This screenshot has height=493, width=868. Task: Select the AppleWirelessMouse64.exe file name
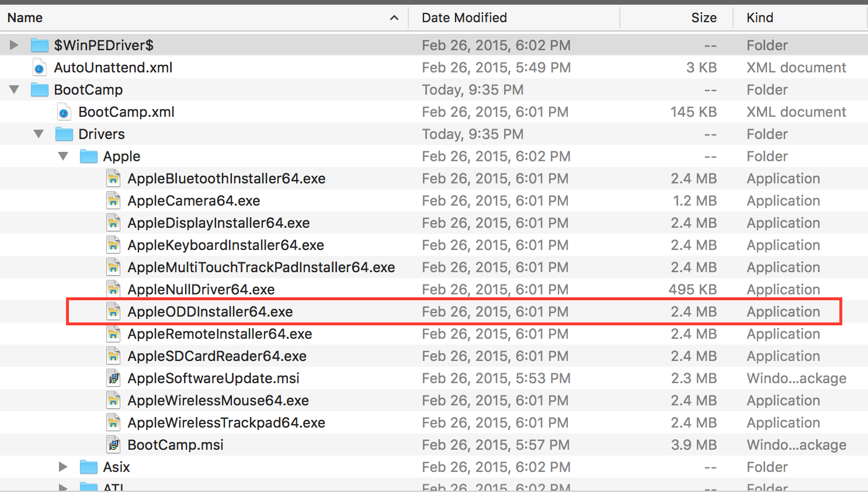218,400
